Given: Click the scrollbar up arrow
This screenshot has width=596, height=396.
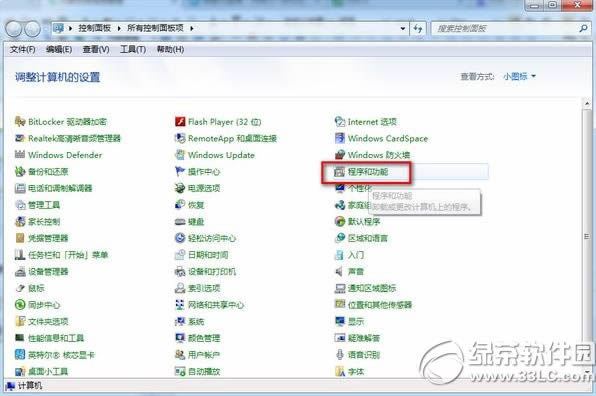Looking at the screenshot, I should (x=587, y=103).
